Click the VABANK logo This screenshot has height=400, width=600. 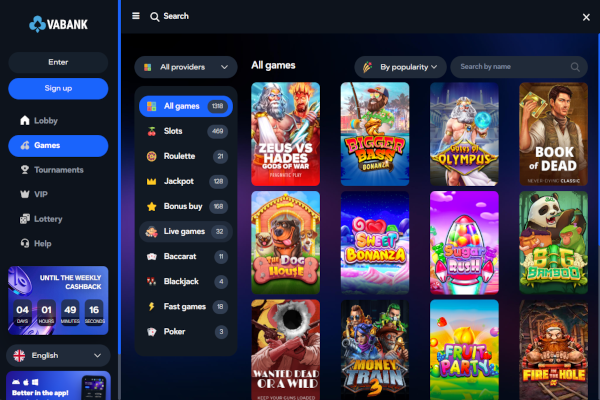coord(58,24)
